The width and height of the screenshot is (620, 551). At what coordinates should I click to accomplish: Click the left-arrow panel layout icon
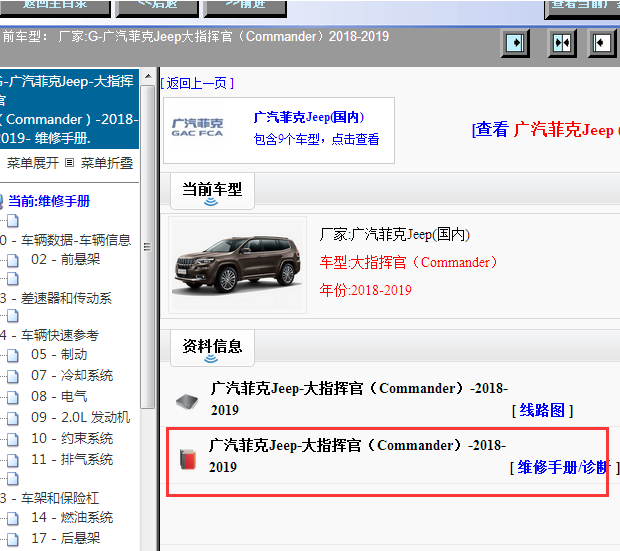pyautogui.click(x=602, y=42)
